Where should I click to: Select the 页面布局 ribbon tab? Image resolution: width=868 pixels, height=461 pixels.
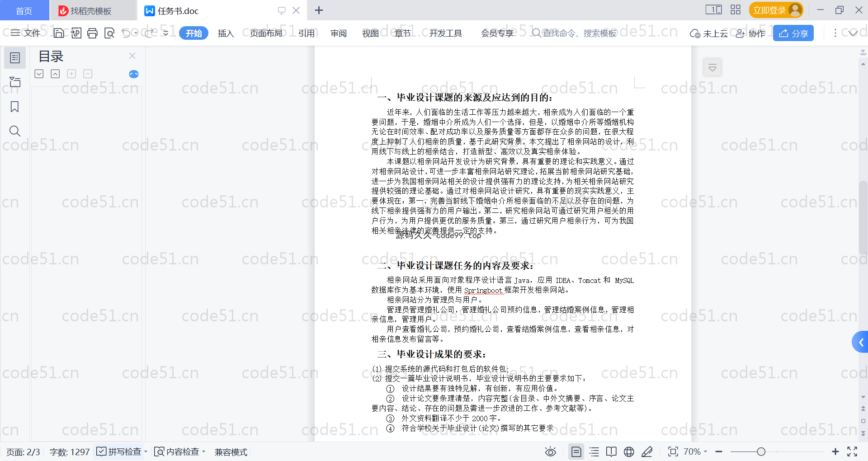point(266,33)
